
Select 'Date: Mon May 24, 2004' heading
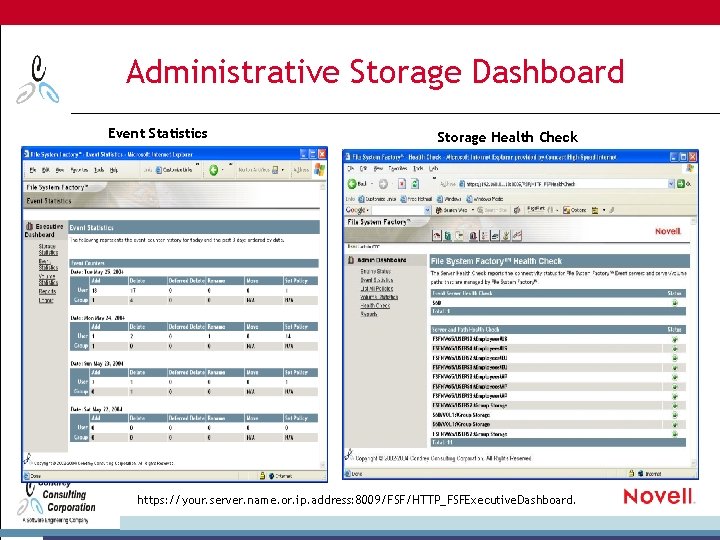97,318
